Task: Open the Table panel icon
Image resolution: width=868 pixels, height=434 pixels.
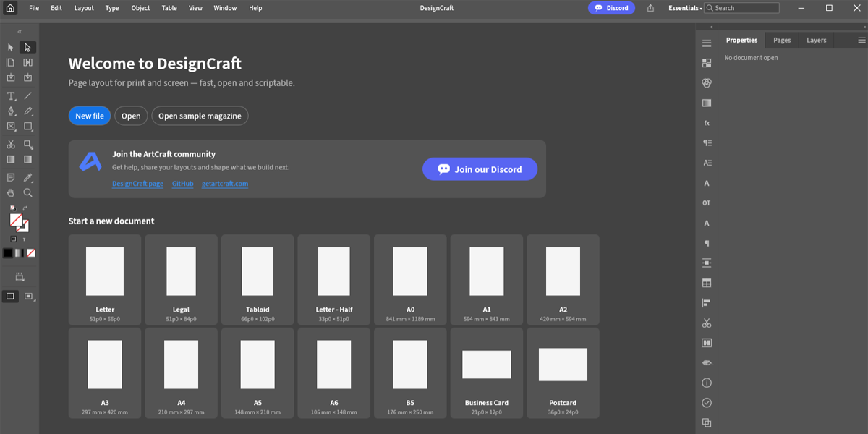Action: pos(707,283)
